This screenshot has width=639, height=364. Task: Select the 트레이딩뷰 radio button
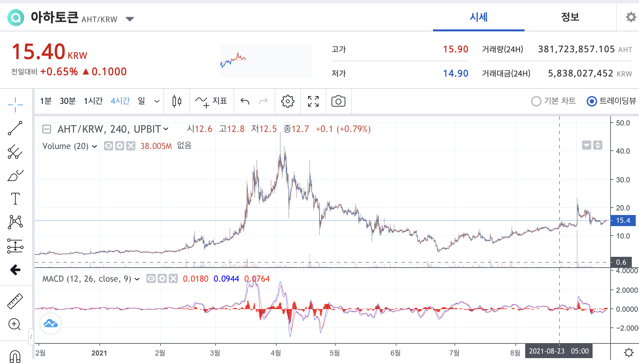click(x=592, y=101)
